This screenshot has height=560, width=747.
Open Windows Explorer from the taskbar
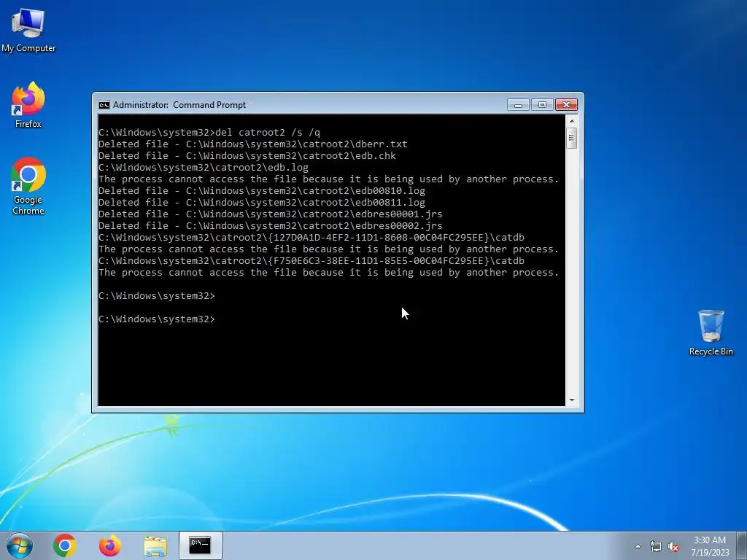coord(155,545)
